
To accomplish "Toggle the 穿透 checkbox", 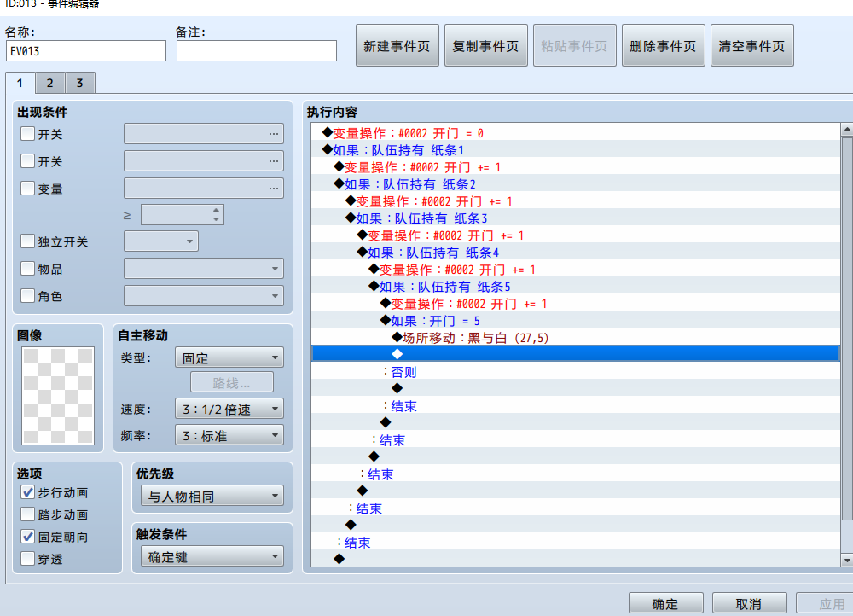I will click(x=28, y=558).
